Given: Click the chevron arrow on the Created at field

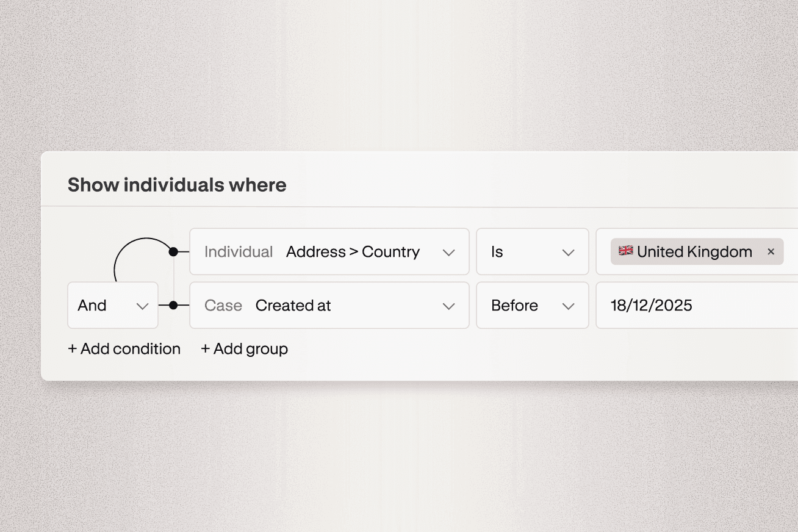Looking at the screenshot, I should point(448,306).
